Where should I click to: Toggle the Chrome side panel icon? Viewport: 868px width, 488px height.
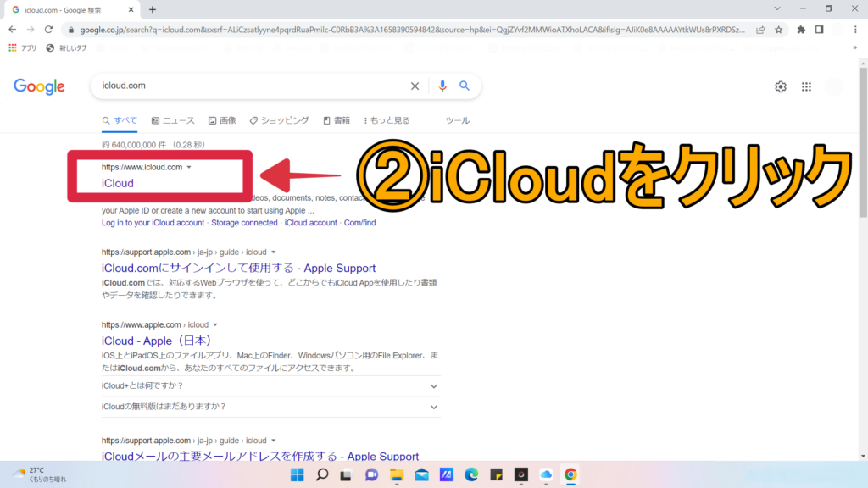click(820, 30)
